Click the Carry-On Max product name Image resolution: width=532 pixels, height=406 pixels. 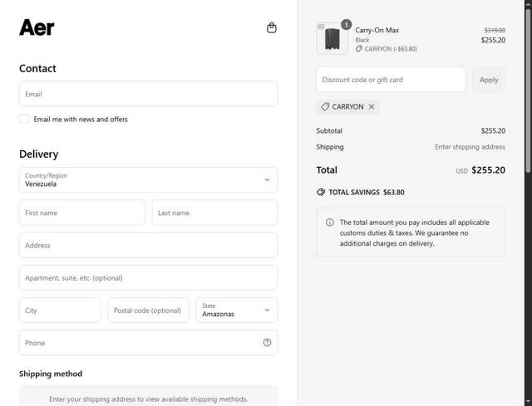click(x=377, y=30)
